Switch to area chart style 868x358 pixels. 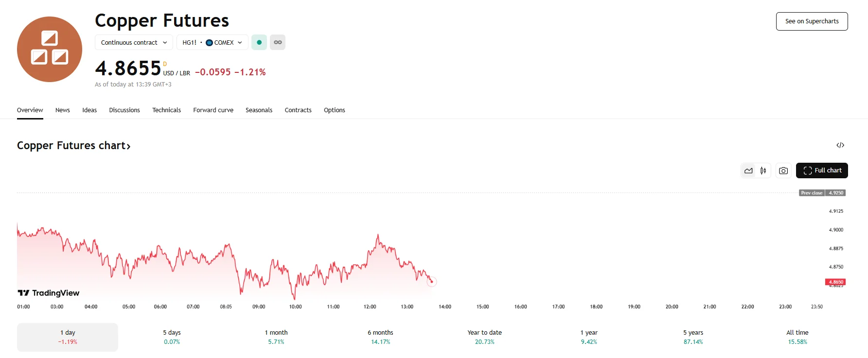coord(748,170)
